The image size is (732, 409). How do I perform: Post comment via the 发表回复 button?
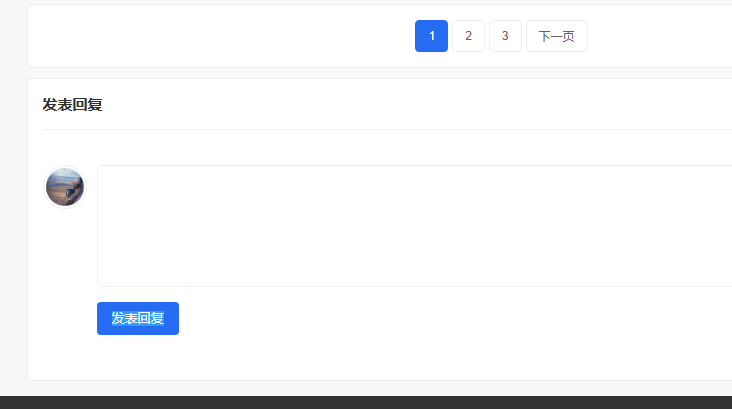138,318
